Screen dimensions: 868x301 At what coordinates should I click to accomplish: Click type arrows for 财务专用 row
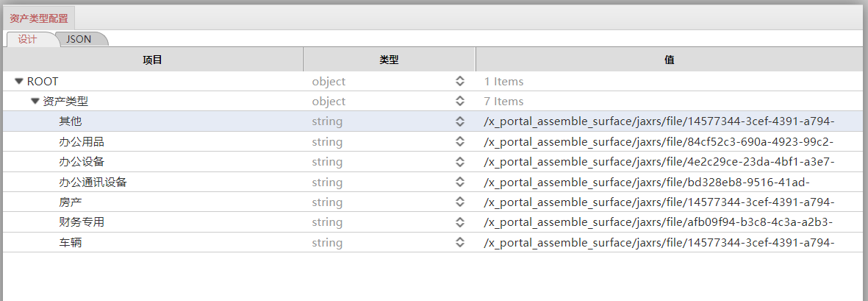click(x=460, y=222)
